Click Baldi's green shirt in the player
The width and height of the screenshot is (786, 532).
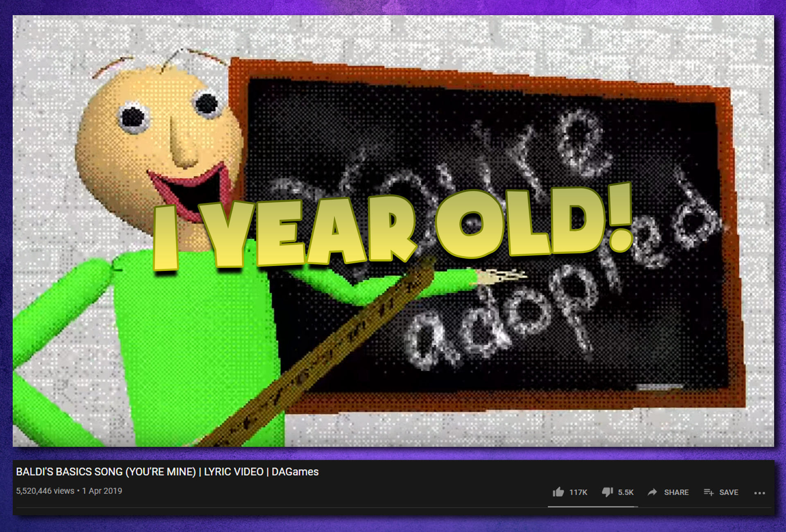(x=192, y=340)
